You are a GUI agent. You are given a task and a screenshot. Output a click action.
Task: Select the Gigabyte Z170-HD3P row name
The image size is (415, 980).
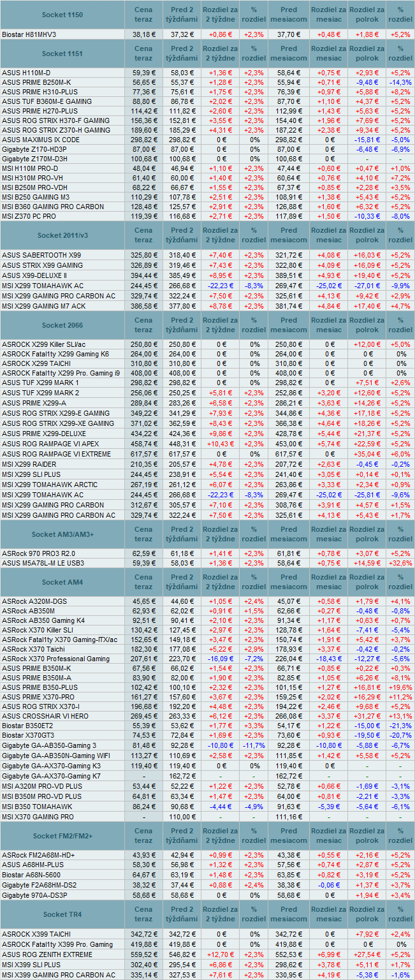click(x=33, y=149)
